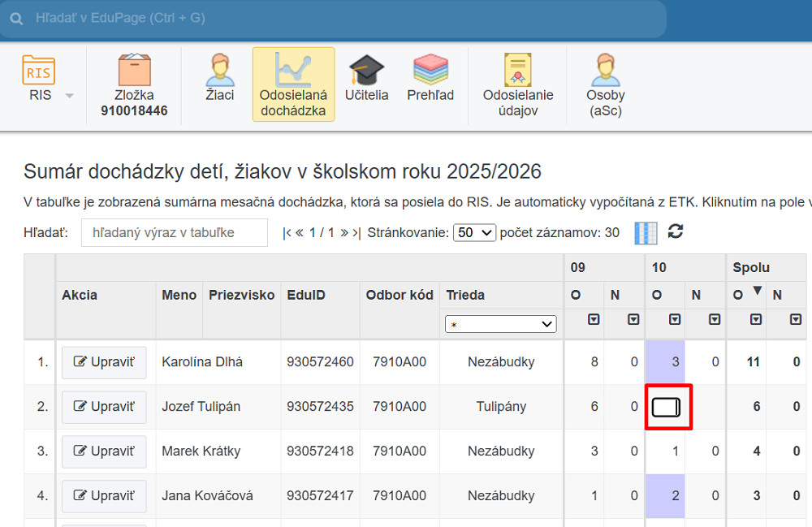Open Osoby (aSc)
Screen dimensions: 812x527
pos(606,84)
